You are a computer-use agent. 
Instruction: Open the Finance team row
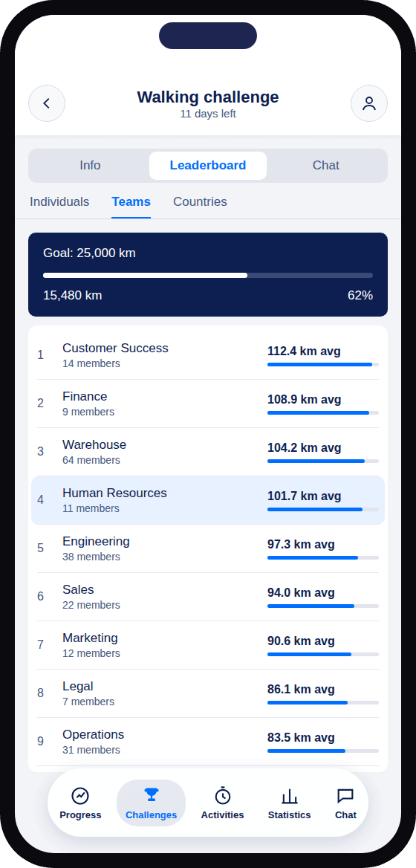click(x=208, y=404)
